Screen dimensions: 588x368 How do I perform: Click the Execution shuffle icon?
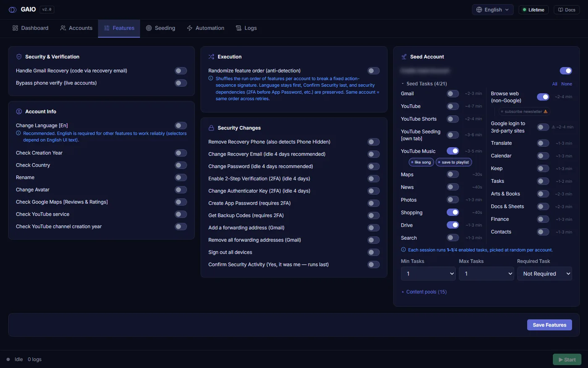point(211,57)
